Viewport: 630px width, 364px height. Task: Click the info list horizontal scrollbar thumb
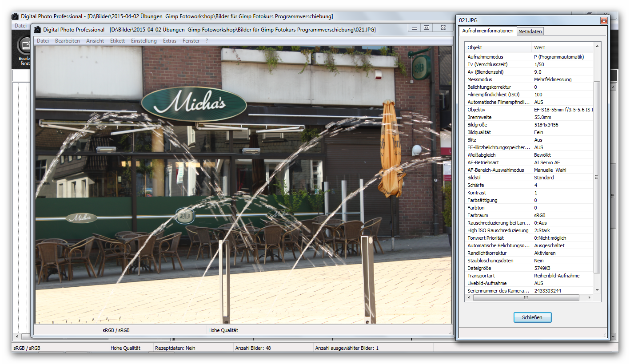526,298
